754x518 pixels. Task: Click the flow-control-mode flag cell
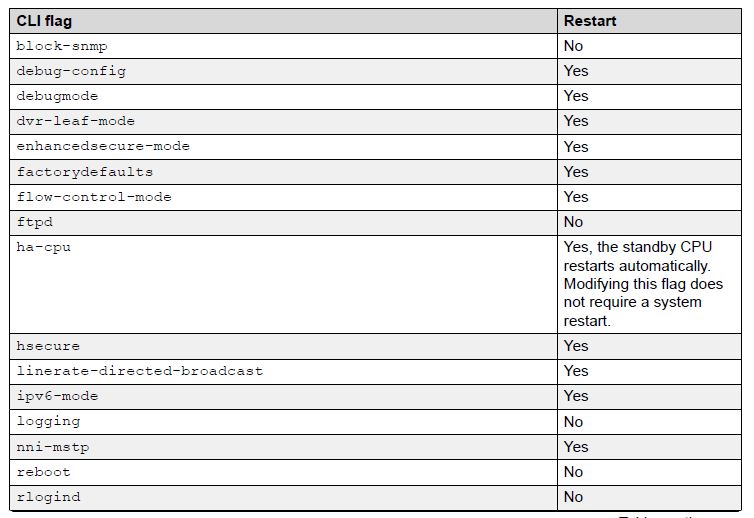point(94,197)
